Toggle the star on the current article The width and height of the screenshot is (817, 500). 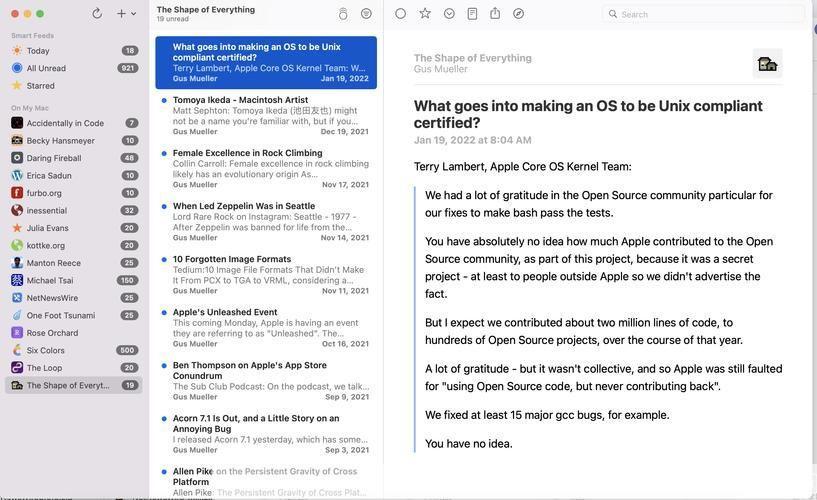click(425, 14)
